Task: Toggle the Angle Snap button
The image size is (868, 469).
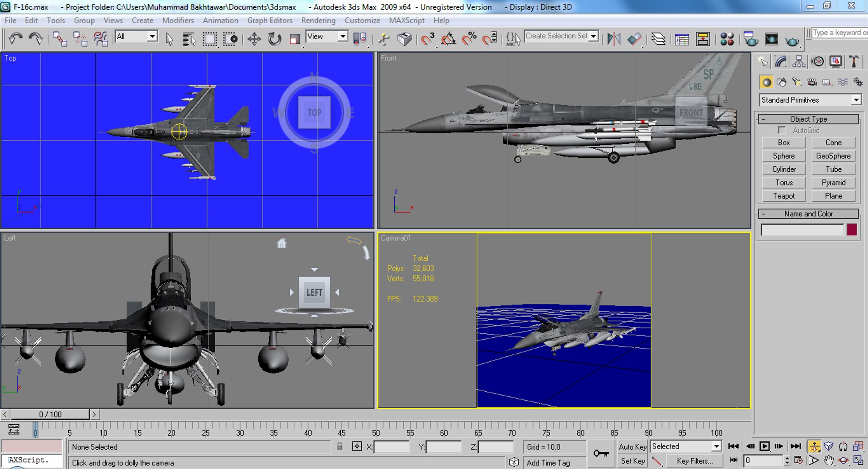Action: click(x=448, y=39)
